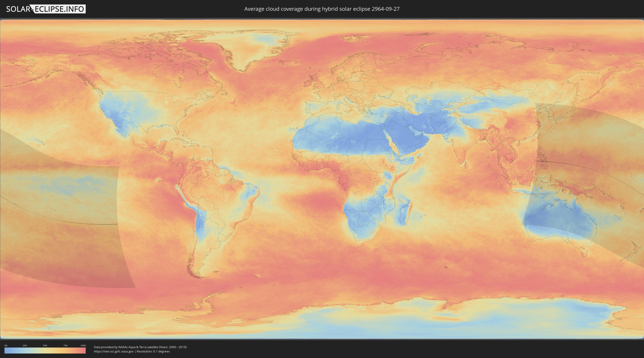Screen dimensions: 644x358
Task: Click the cloud coverage eclipse title text
Action: click(x=322, y=9)
